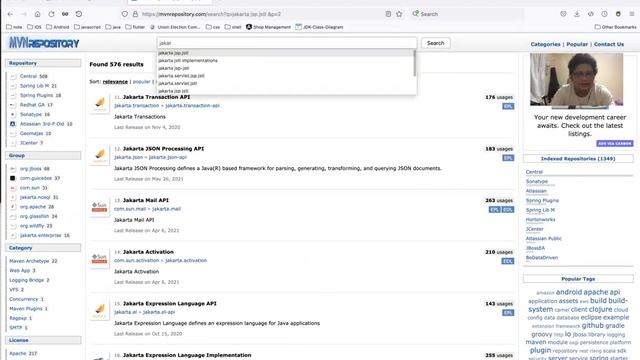Open the css bookmarks folder
This screenshot has height=360, width=640.
[213, 27]
